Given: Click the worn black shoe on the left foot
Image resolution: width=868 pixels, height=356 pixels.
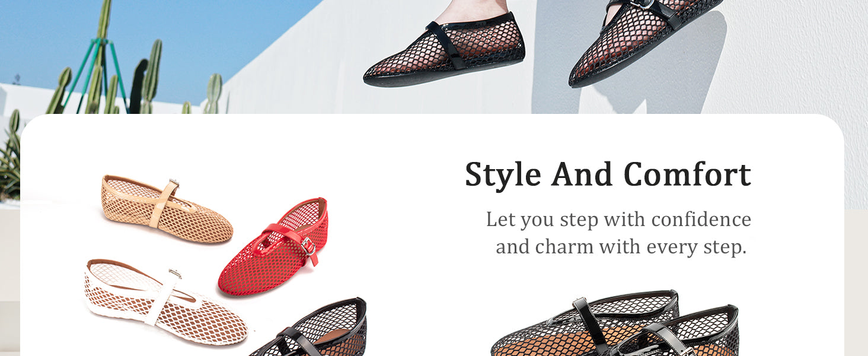Looking at the screenshot, I should click(x=445, y=49).
